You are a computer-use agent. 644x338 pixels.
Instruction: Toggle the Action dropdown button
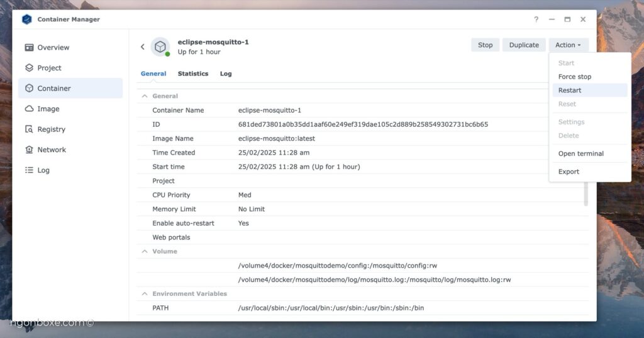click(569, 45)
